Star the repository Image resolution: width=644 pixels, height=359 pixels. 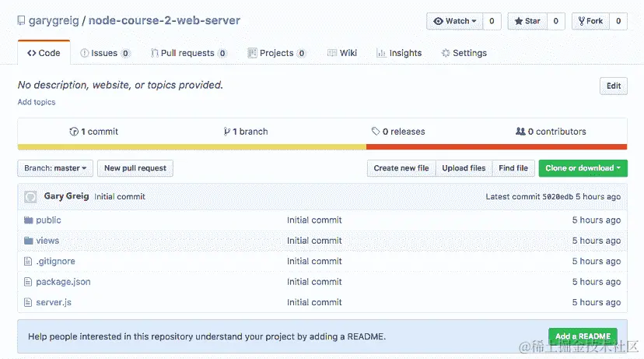(x=527, y=21)
